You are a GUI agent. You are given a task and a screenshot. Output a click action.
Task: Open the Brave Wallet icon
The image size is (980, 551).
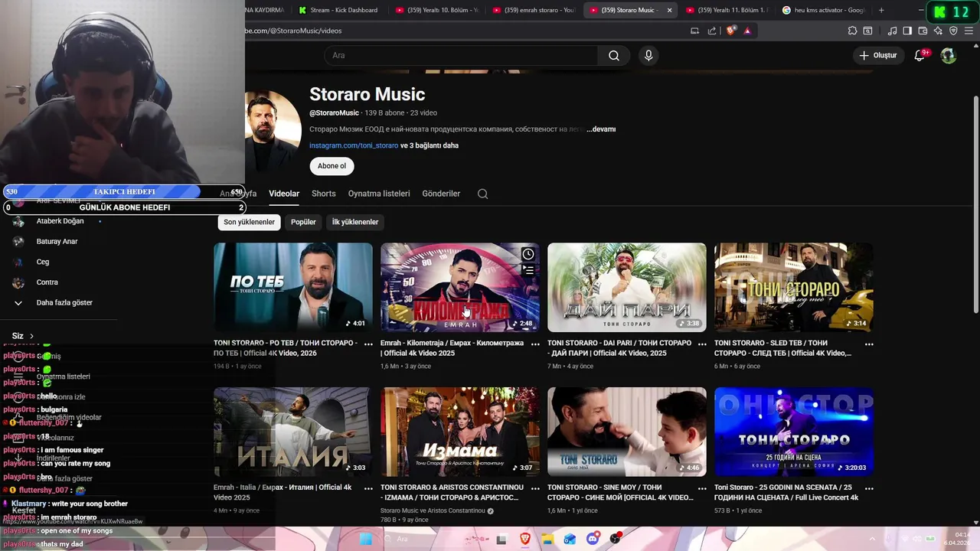coord(923,31)
